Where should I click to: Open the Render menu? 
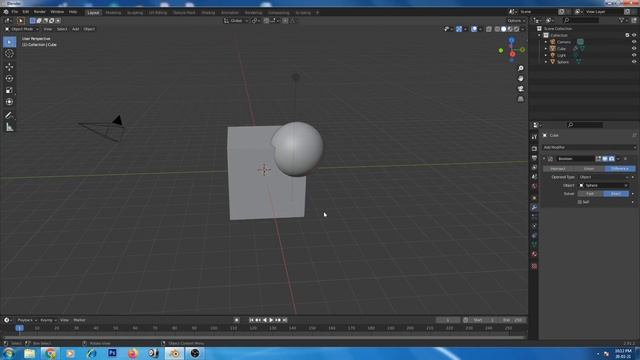click(40, 12)
